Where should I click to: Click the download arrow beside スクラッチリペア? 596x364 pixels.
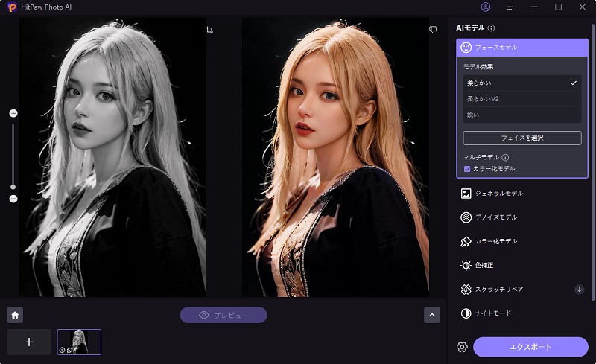579,289
